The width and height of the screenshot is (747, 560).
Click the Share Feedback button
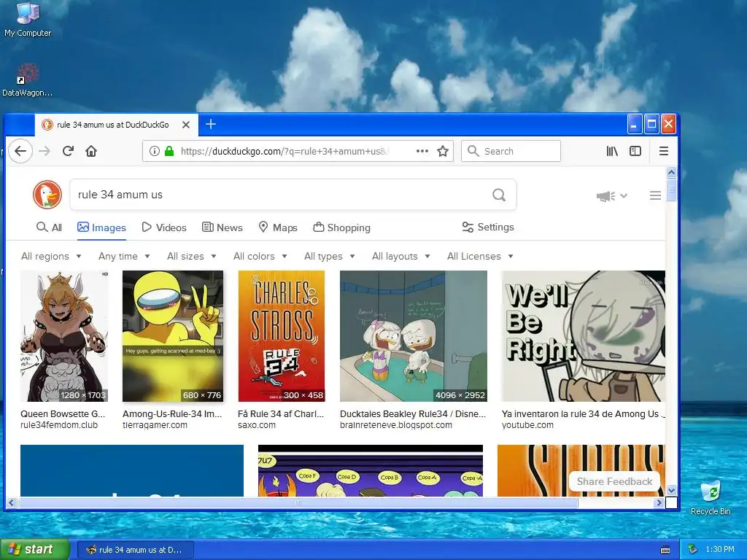pyautogui.click(x=614, y=481)
